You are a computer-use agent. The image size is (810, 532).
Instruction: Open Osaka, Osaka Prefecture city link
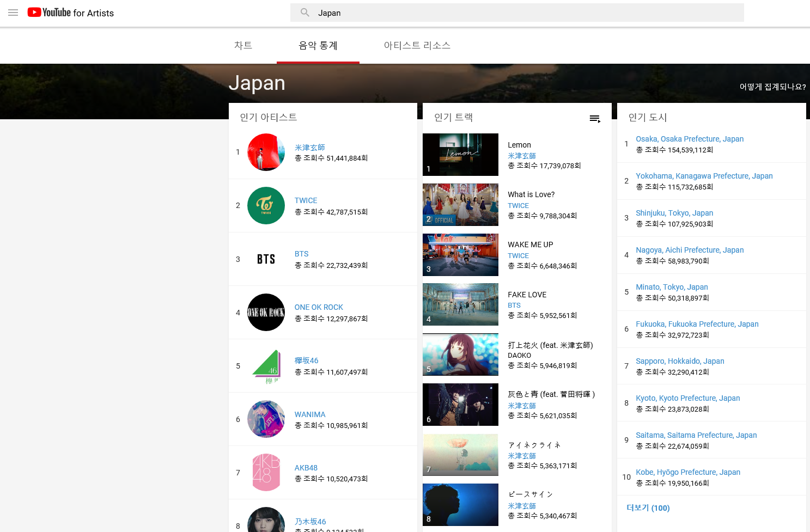point(689,139)
